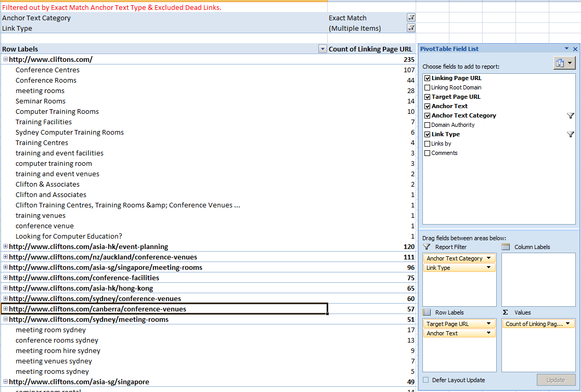Check the Linking Root Domain field
The image size is (581, 392).
tap(428, 87)
